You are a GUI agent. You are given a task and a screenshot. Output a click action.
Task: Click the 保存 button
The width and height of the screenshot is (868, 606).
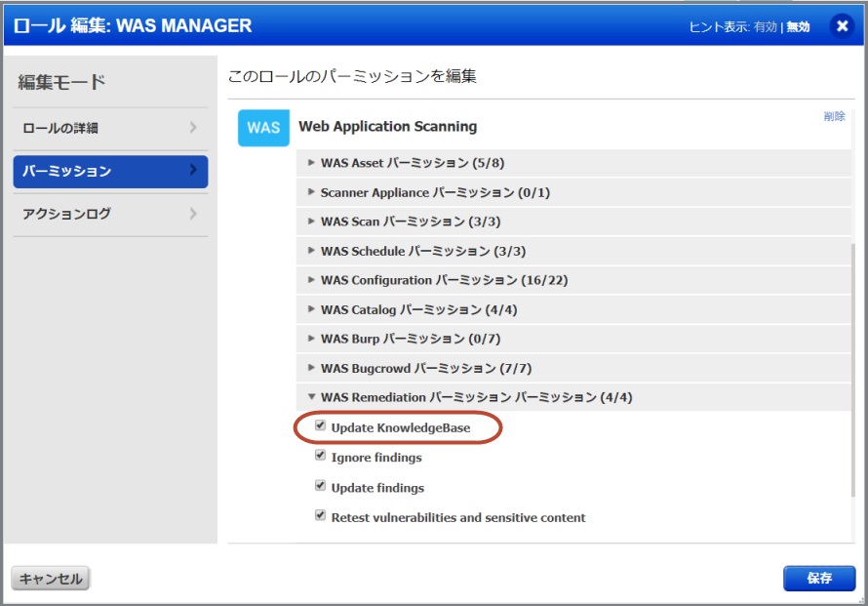click(818, 578)
